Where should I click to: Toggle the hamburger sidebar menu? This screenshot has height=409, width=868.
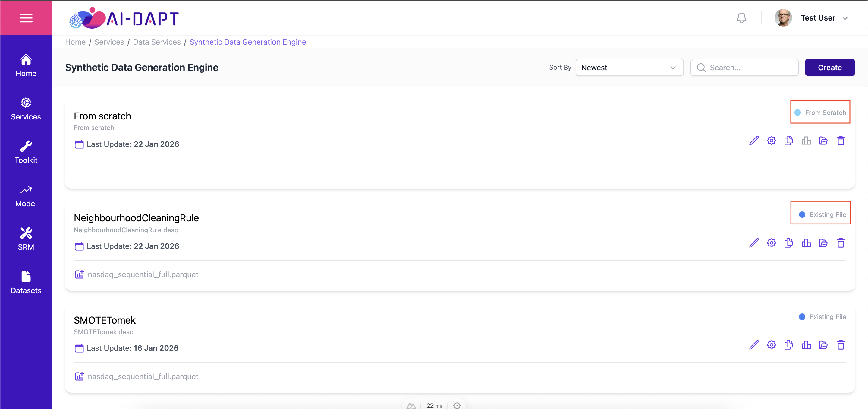click(26, 18)
